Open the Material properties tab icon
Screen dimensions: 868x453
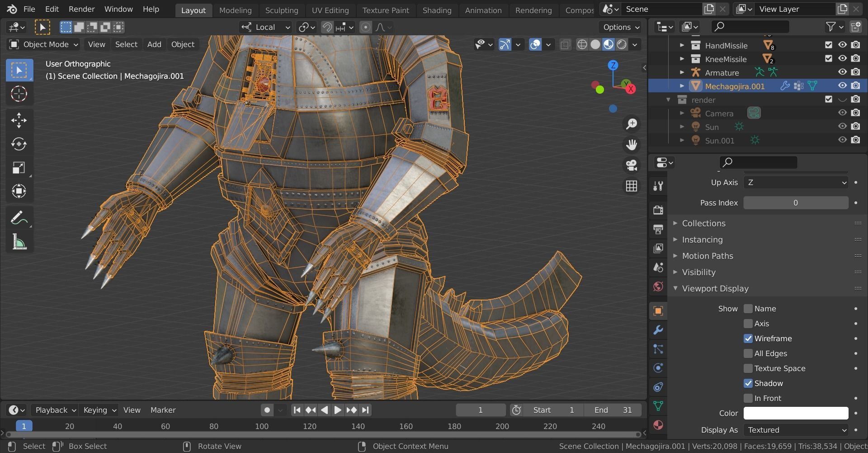[658, 425]
